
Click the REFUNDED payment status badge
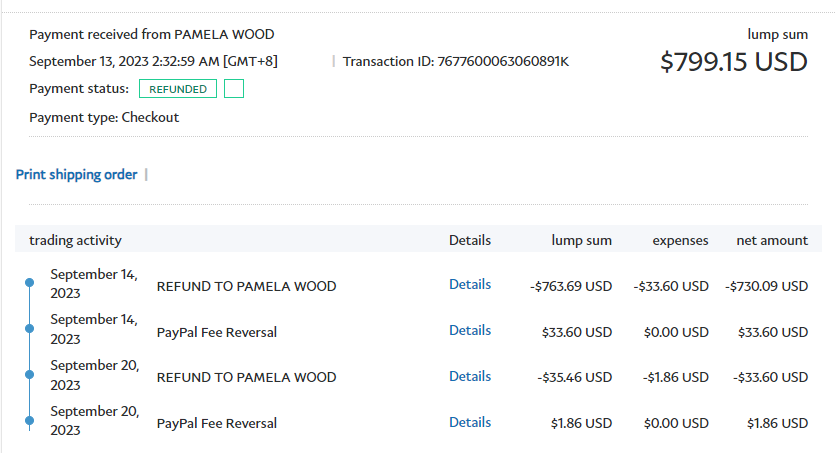[178, 89]
